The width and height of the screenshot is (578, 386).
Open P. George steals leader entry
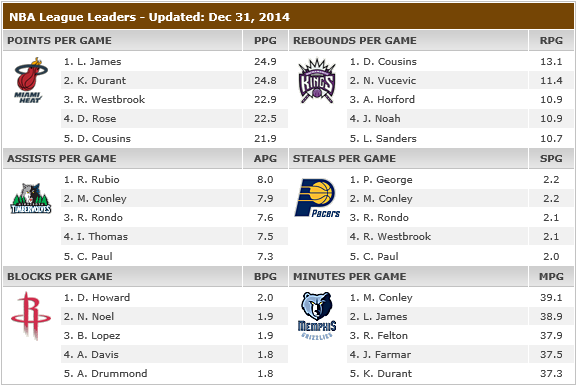381,180
